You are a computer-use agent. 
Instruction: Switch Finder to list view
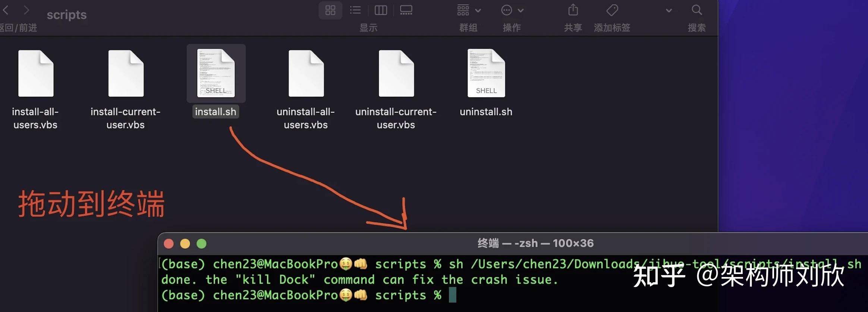tap(355, 10)
